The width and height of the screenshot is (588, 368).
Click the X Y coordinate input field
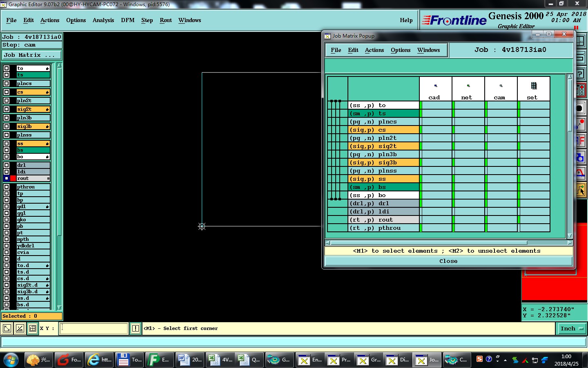94,328
